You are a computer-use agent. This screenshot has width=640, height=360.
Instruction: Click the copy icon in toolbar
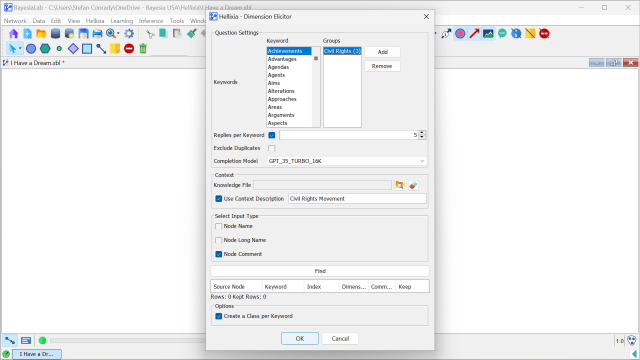coord(163,33)
